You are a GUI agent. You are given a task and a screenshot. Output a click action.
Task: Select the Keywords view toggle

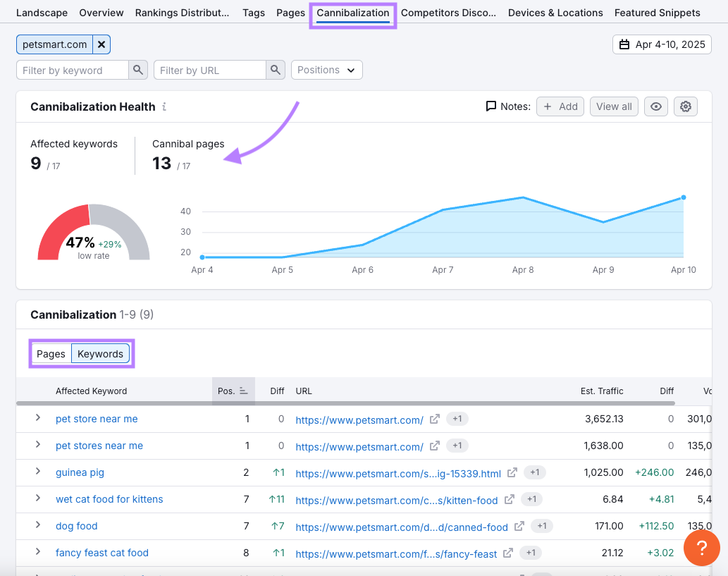click(100, 354)
